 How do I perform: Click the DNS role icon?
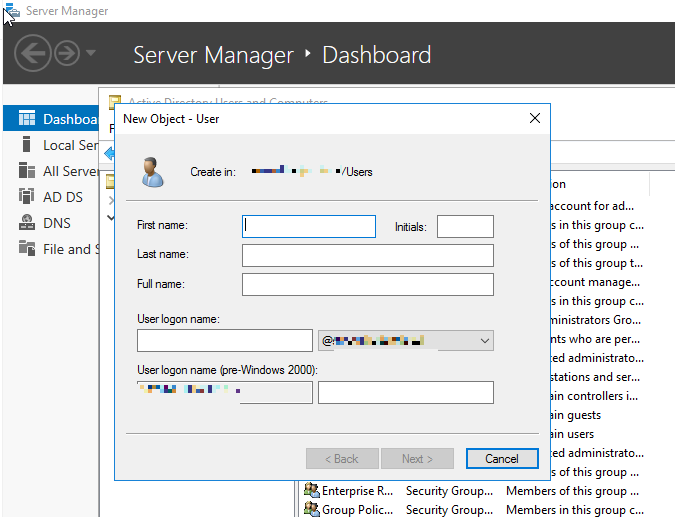(27, 222)
